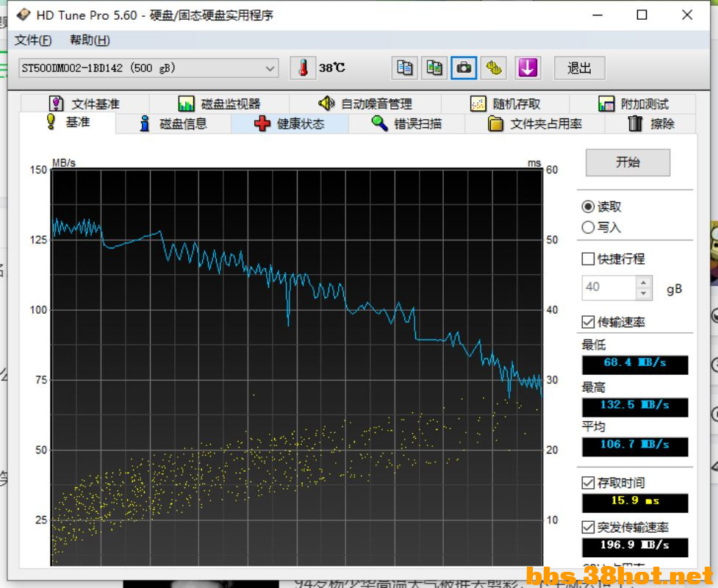Click the 退出 button

click(579, 68)
